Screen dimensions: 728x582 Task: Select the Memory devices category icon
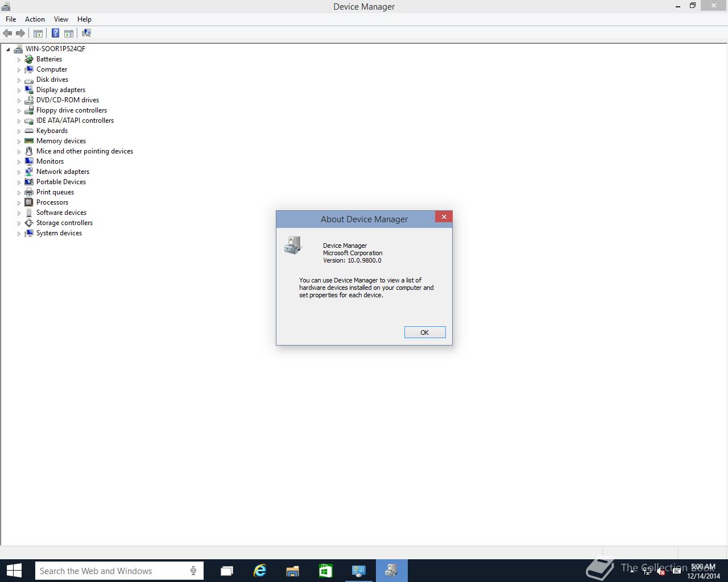pos(29,141)
